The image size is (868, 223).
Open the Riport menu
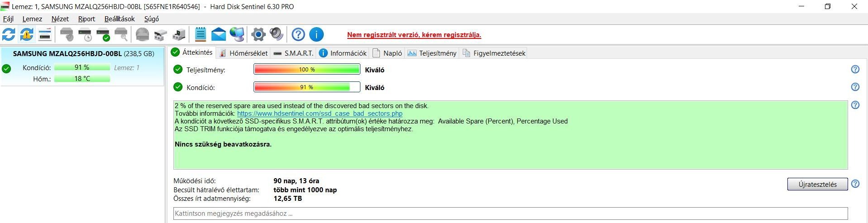coord(86,19)
